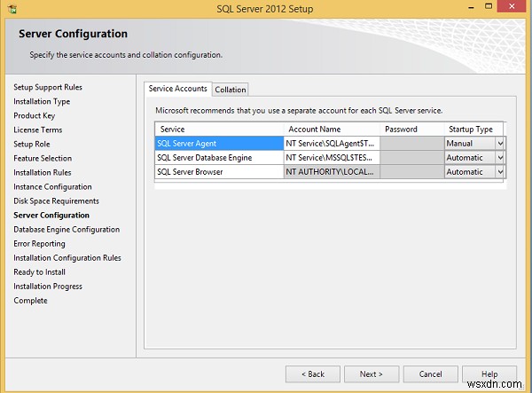This screenshot has height=393, width=532.
Task: Close the SQL Server 2012 Setup window
Action: (x=512, y=6)
